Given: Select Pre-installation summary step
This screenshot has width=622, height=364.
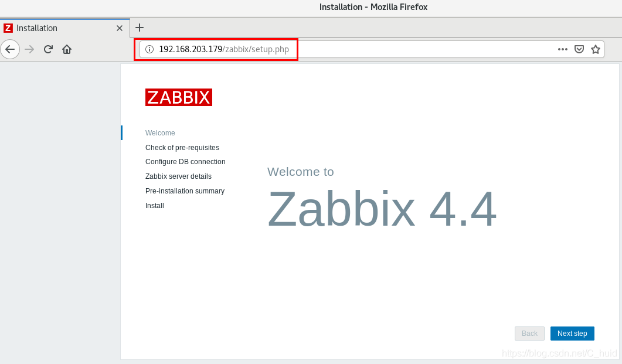Looking at the screenshot, I should point(185,191).
